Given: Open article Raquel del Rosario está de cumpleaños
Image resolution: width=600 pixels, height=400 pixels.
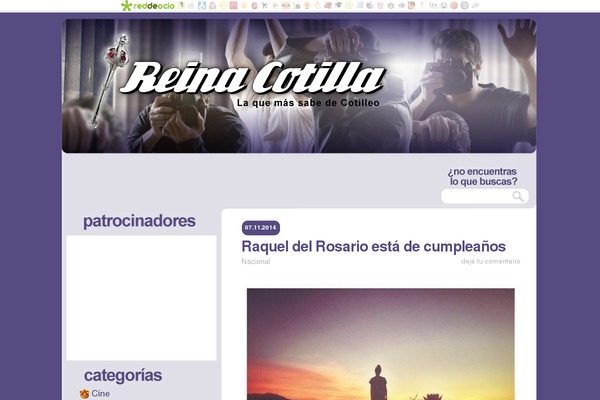Looking at the screenshot, I should [373, 246].
